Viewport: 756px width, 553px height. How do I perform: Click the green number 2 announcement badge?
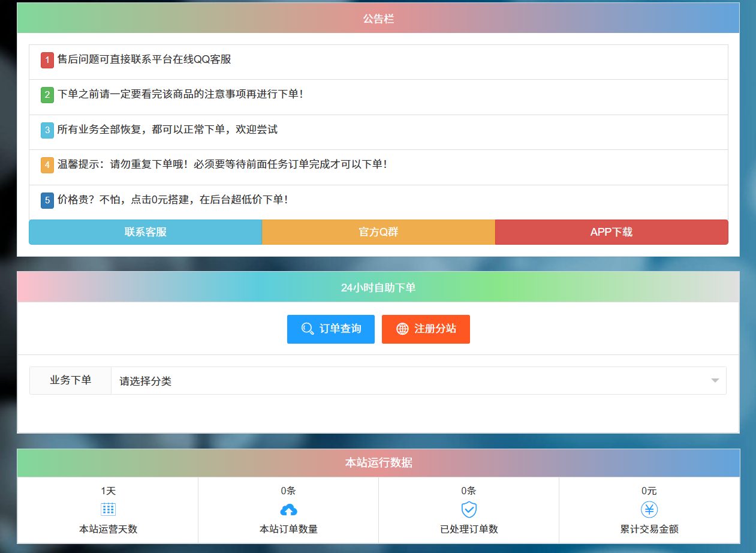pos(47,95)
